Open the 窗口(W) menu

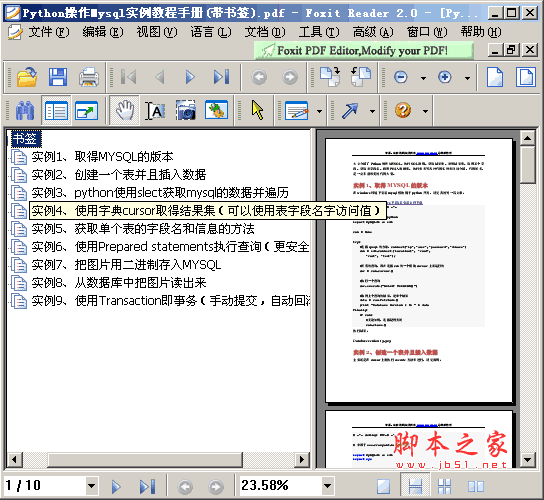427,32
